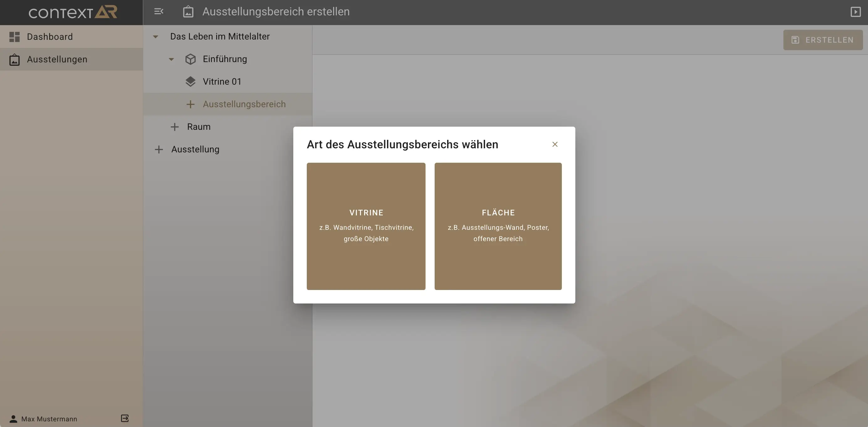
Task: Click the layers icon beside Vitrine 01
Action: (191, 82)
